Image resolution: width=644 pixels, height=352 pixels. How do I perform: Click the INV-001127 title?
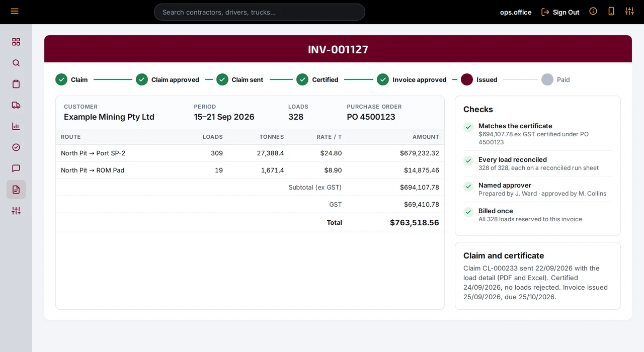tap(338, 49)
